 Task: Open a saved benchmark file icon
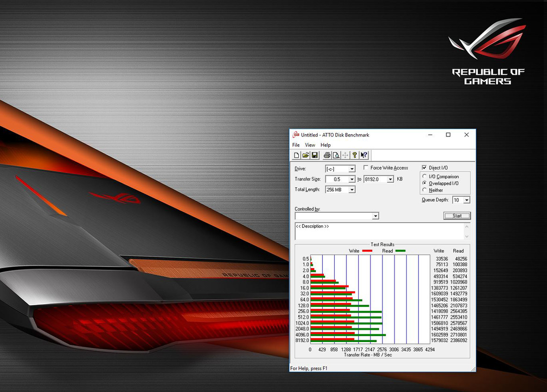[x=305, y=155]
